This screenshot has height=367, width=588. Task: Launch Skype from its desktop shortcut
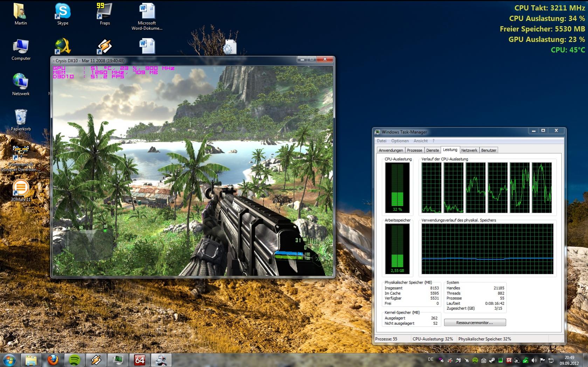pyautogui.click(x=63, y=14)
